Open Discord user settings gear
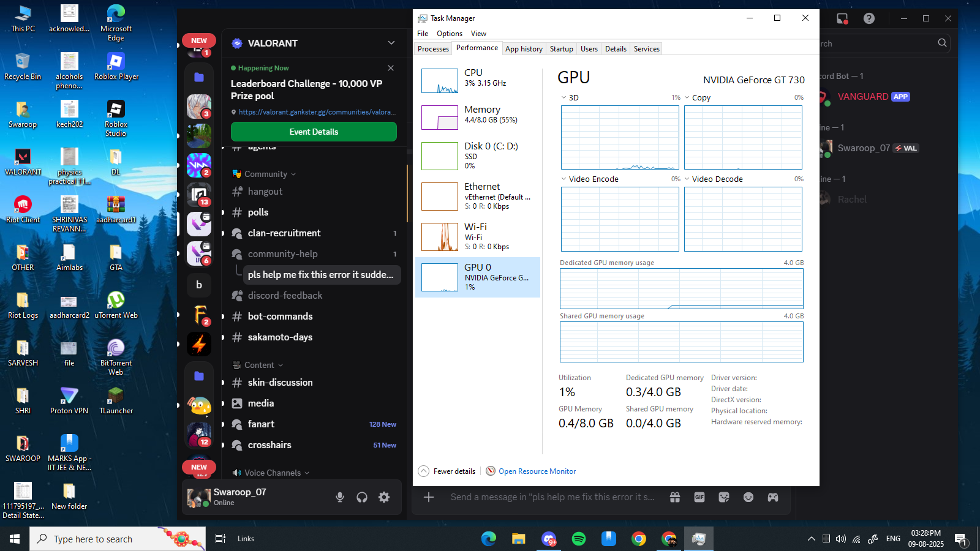 tap(384, 497)
